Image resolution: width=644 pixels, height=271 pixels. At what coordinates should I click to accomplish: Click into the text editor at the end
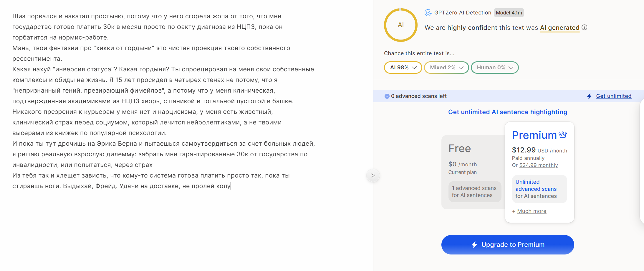(231, 186)
